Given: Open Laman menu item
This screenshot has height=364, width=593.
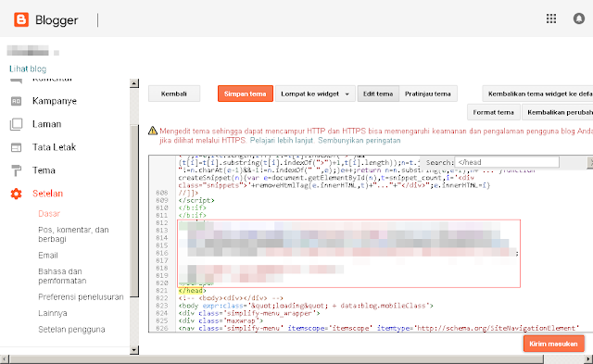Looking at the screenshot, I should (46, 124).
